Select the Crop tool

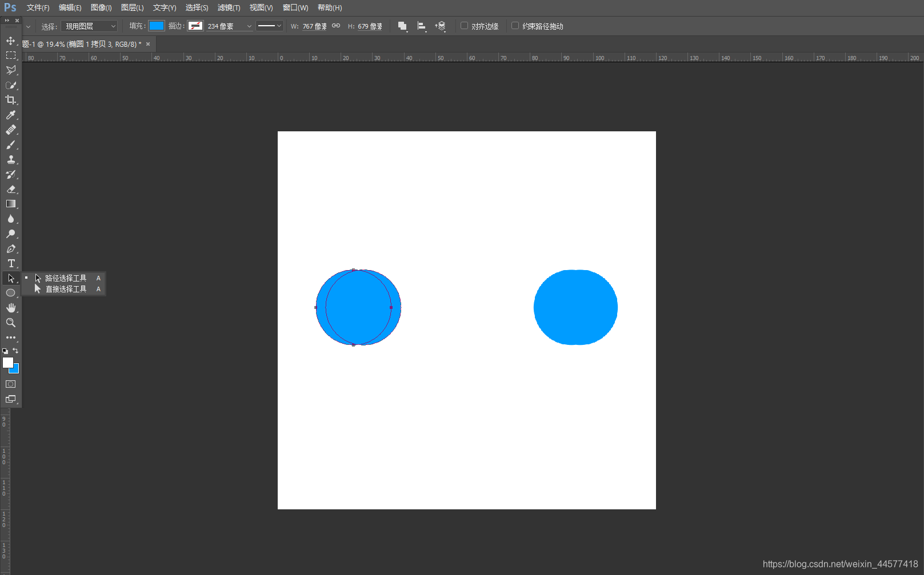coord(10,100)
